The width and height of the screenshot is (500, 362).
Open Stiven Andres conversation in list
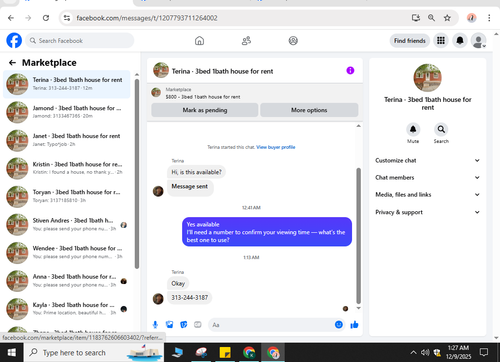67,224
